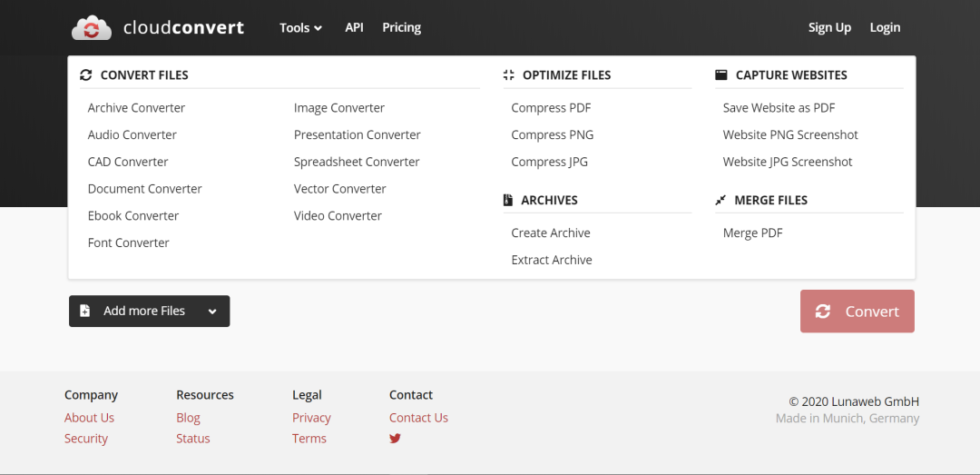Select Create Archive

tap(551, 233)
